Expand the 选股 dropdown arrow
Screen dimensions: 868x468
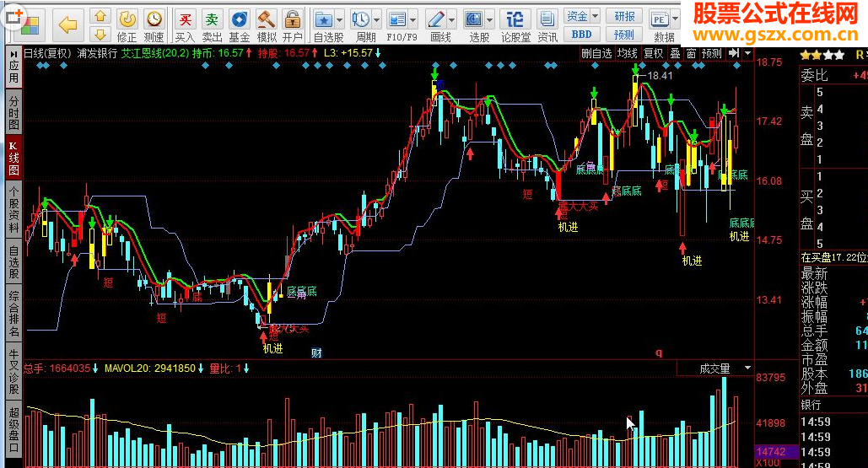coord(490,20)
